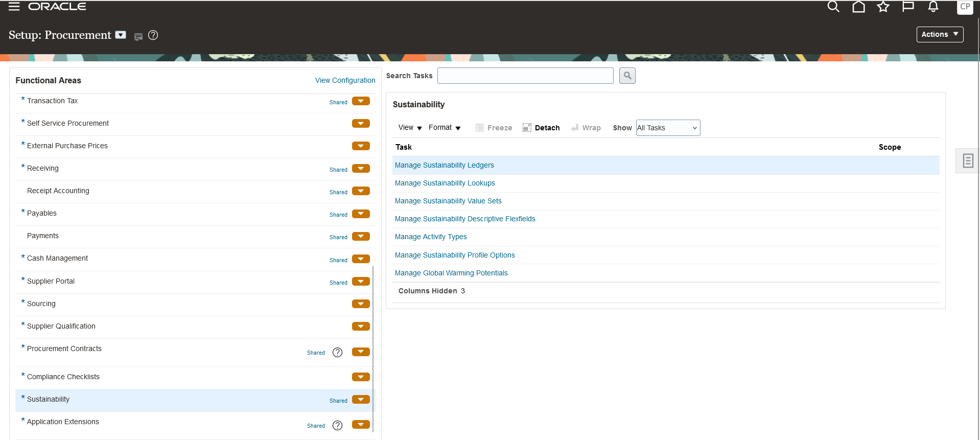Select the Receiving functional area
980x440 pixels.
pos(43,168)
